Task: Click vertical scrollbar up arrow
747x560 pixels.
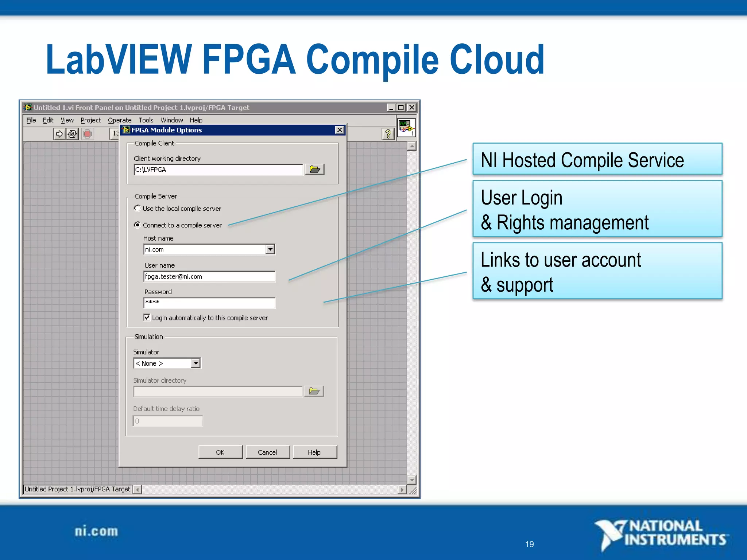Action: click(x=412, y=146)
